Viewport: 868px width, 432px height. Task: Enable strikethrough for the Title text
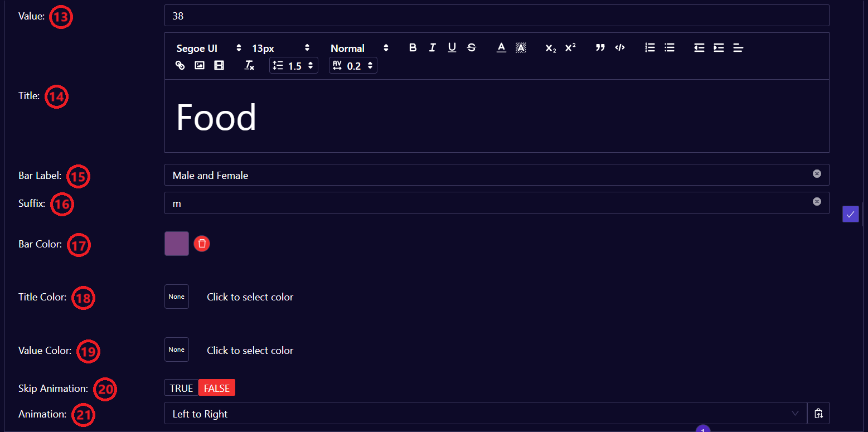click(x=471, y=48)
